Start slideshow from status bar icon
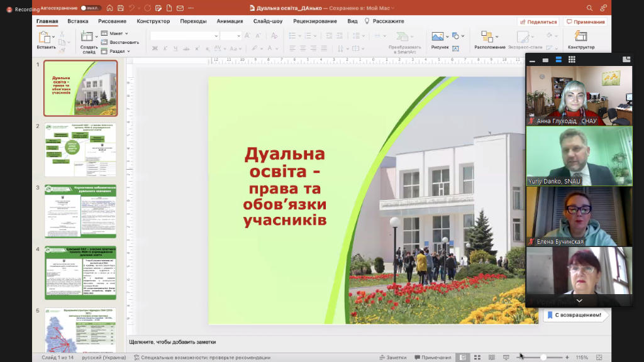Image resolution: width=644 pixels, height=362 pixels. [506, 358]
